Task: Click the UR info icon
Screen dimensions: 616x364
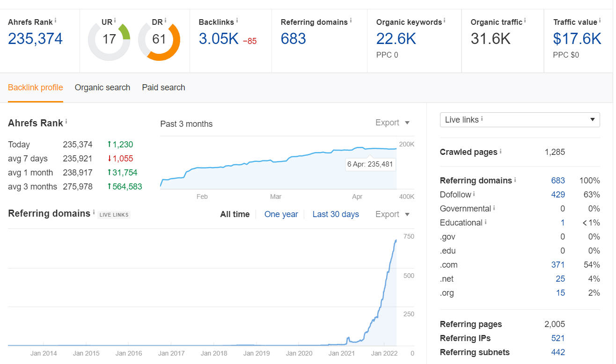Action: (x=115, y=20)
